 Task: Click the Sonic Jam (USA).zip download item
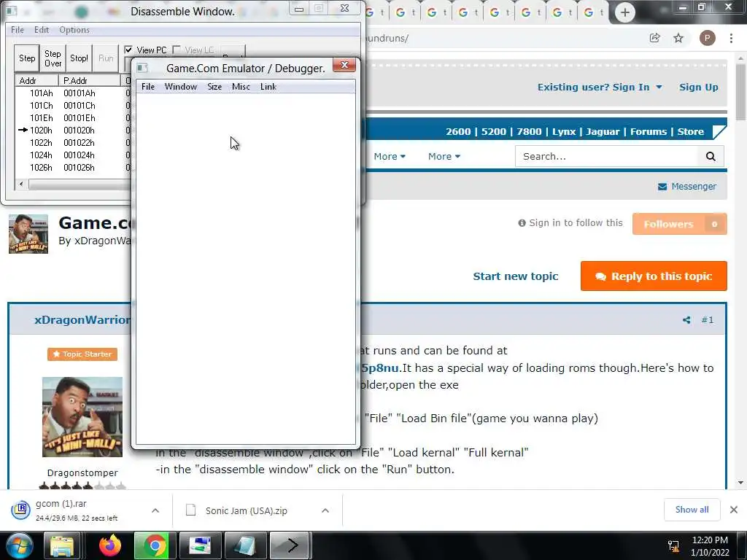click(247, 510)
